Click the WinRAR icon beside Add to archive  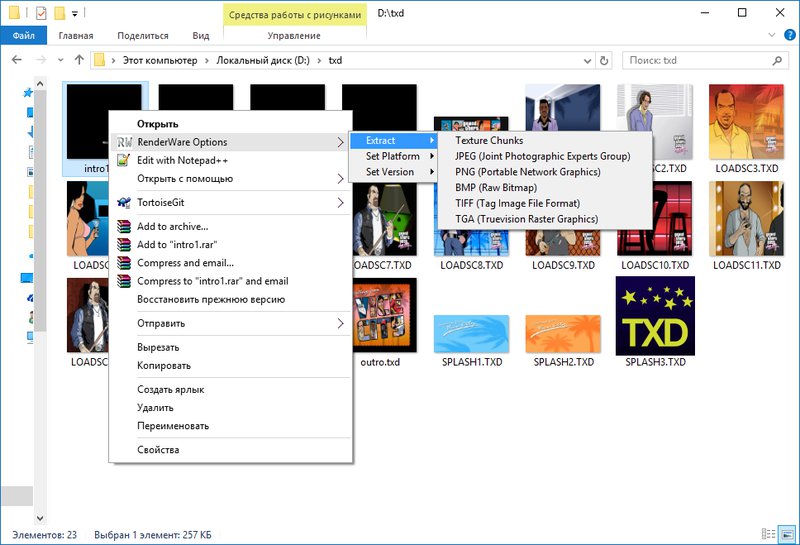(x=123, y=227)
